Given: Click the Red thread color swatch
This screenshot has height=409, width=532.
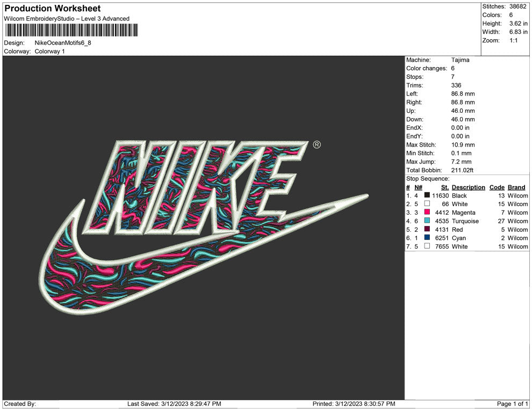Looking at the screenshot, I should pyautogui.click(x=427, y=229).
